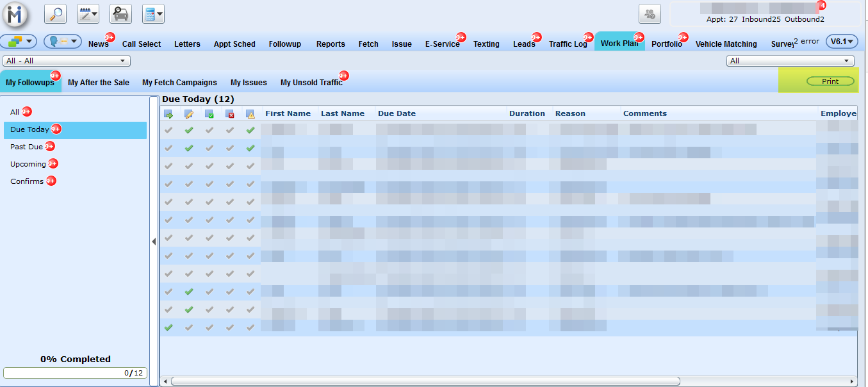Click the Print button
This screenshot has height=387, width=868.
pos(830,81)
